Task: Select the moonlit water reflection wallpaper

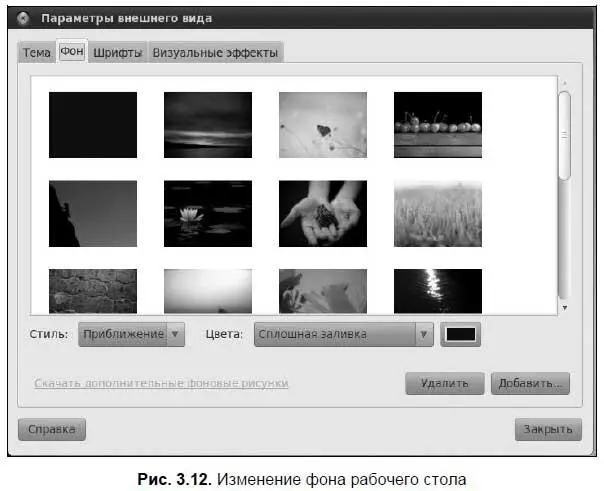Action: pos(438,290)
